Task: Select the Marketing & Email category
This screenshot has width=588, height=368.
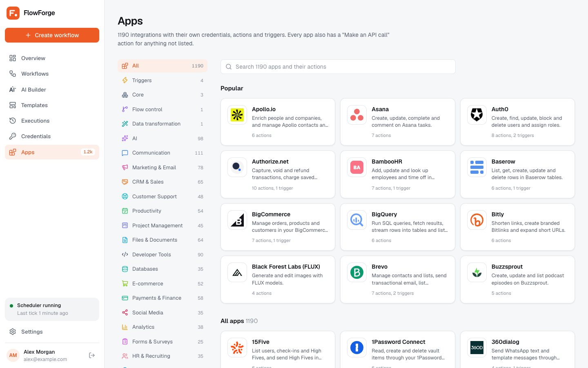Action: (x=163, y=167)
